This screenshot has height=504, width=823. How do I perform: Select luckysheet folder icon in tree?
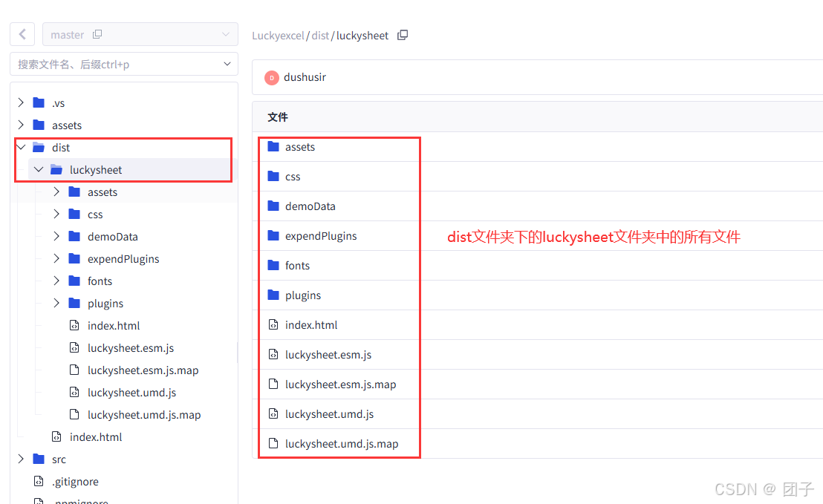click(x=56, y=169)
